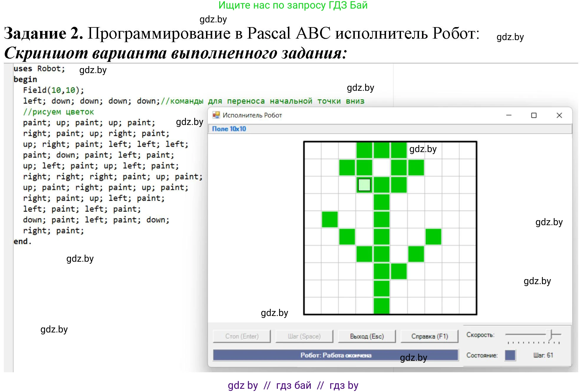
Task: Click the '//рисуем цветок' comment line
Action: tap(58, 112)
